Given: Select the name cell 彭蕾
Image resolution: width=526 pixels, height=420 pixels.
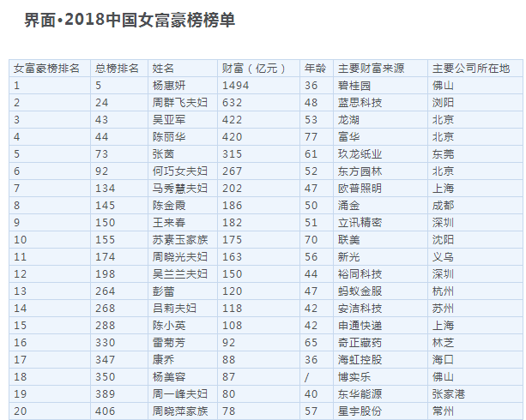Looking at the screenshot, I should pyautogui.click(x=163, y=291).
